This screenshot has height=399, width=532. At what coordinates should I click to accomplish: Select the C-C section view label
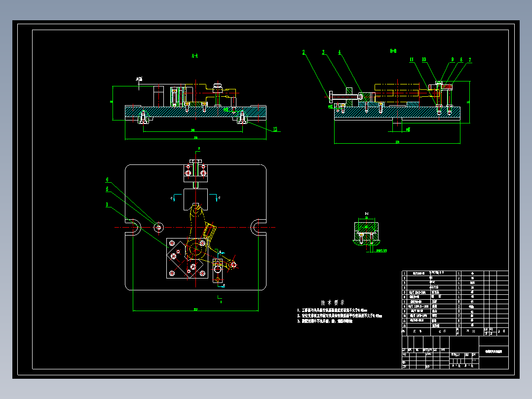pyautogui.click(x=367, y=214)
